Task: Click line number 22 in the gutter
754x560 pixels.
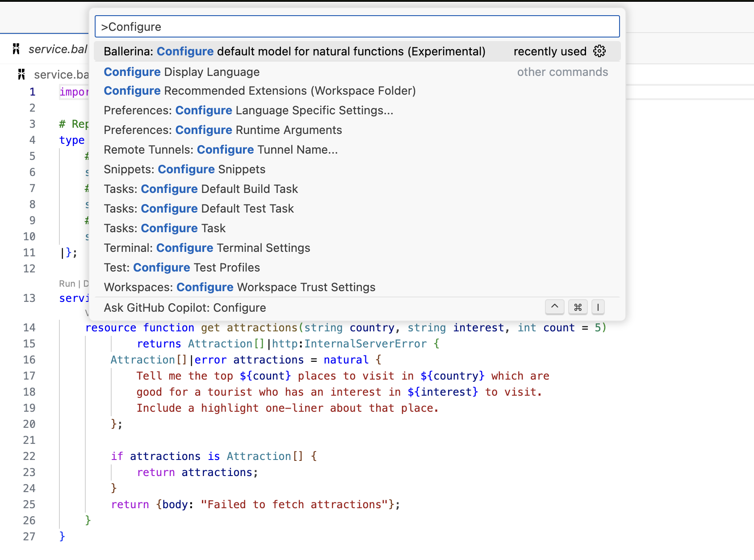Action: [x=29, y=456]
